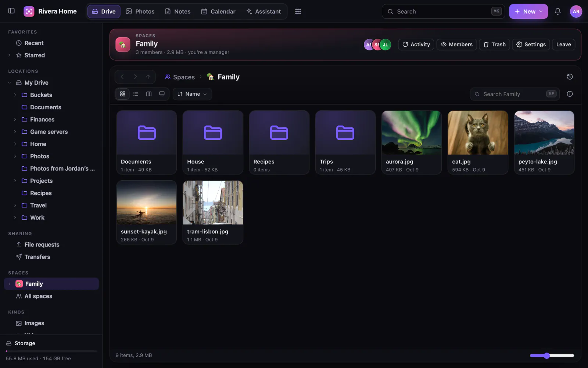Screen dimensions: 588x368
Task: Switch to column view mode
Action: click(x=149, y=94)
